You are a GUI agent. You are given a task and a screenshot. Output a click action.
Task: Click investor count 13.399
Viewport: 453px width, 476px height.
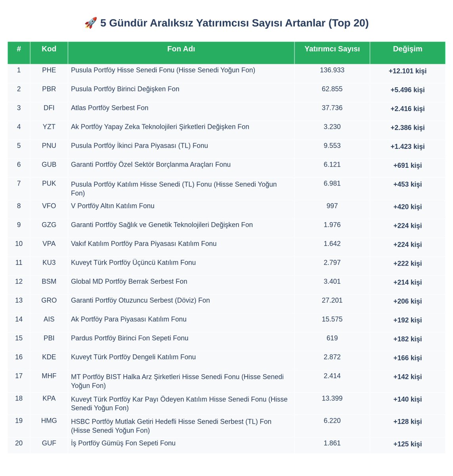point(332,398)
